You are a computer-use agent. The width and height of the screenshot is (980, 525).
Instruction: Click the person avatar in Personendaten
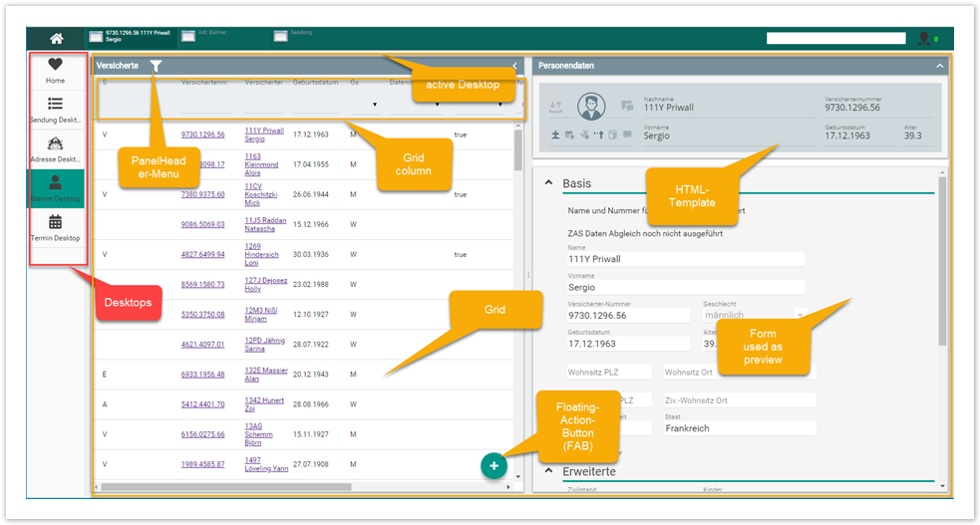point(593,107)
